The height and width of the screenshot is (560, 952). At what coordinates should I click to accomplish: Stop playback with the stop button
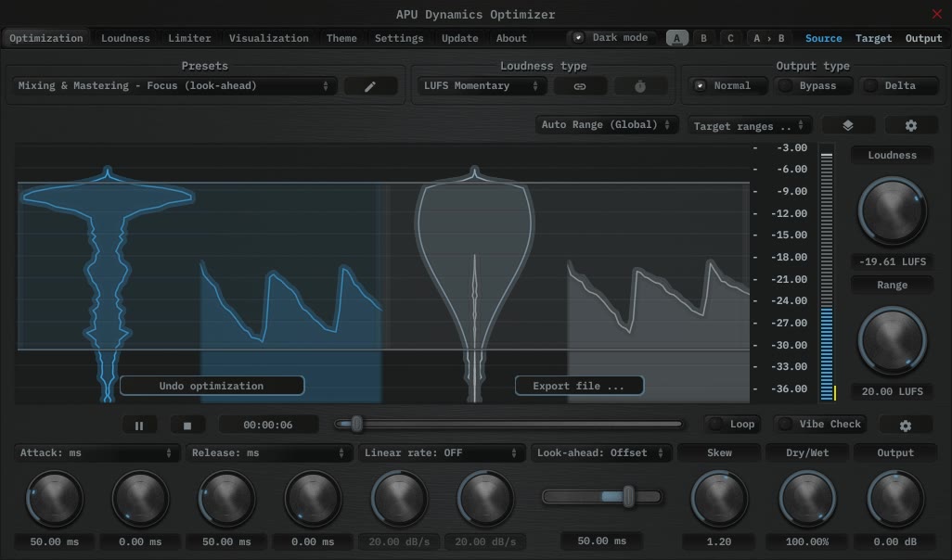pyautogui.click(x=187, y=426)
